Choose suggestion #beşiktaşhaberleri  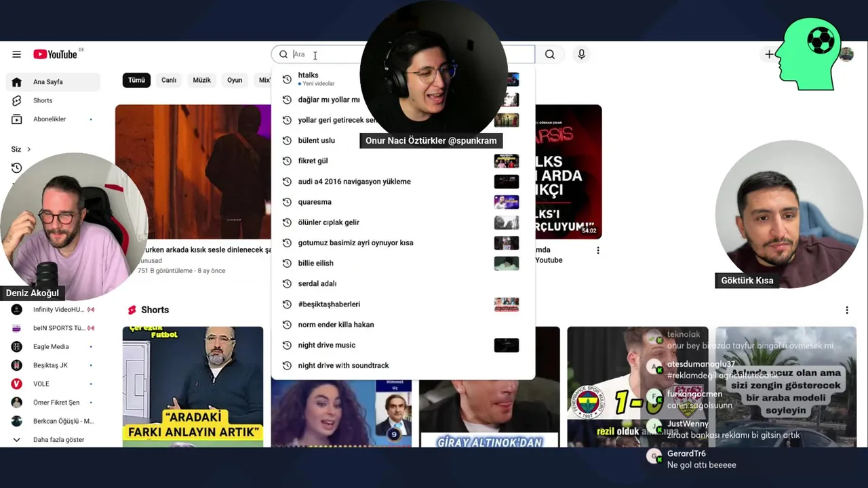(x=403, y=304)
